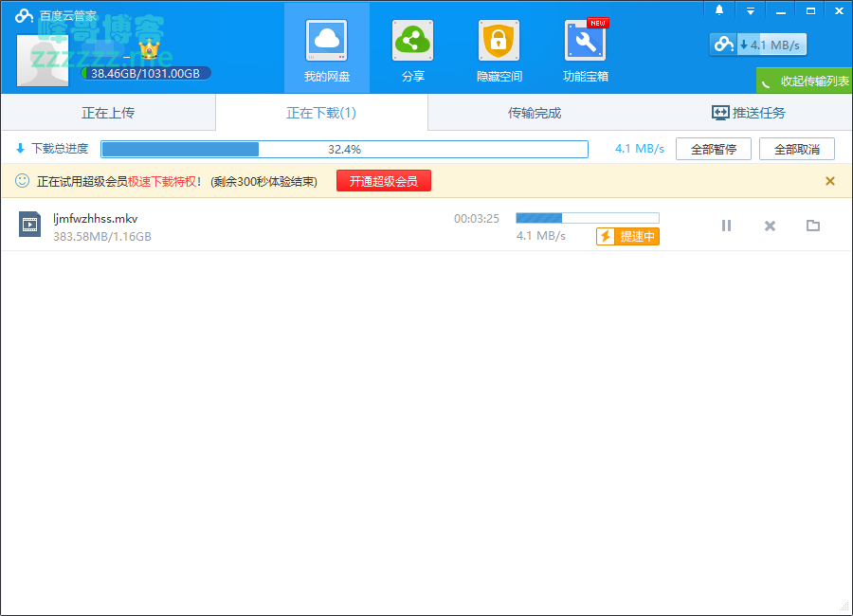853x616 pixels.
Task: Switch to the 推送任务 push tasks tab
Action: pyautogui.click(x=748, y=113)
